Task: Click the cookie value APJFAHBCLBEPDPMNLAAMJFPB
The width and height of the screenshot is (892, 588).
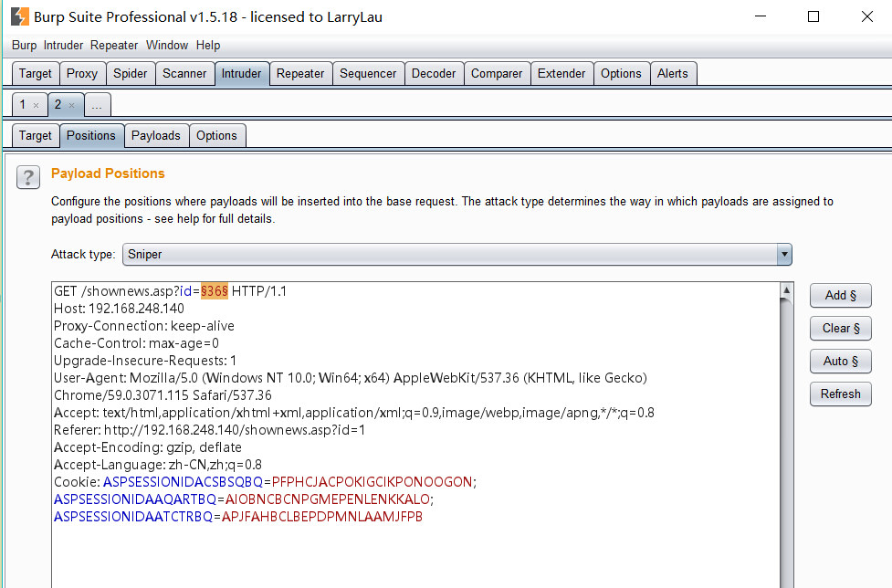Action: coord(322,517)
